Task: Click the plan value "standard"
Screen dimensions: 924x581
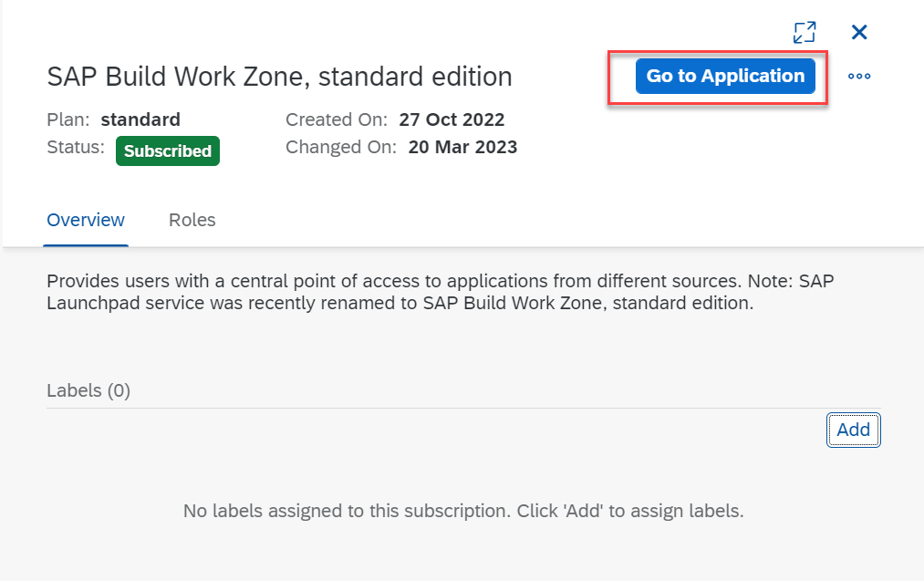Action: [140, 119]
